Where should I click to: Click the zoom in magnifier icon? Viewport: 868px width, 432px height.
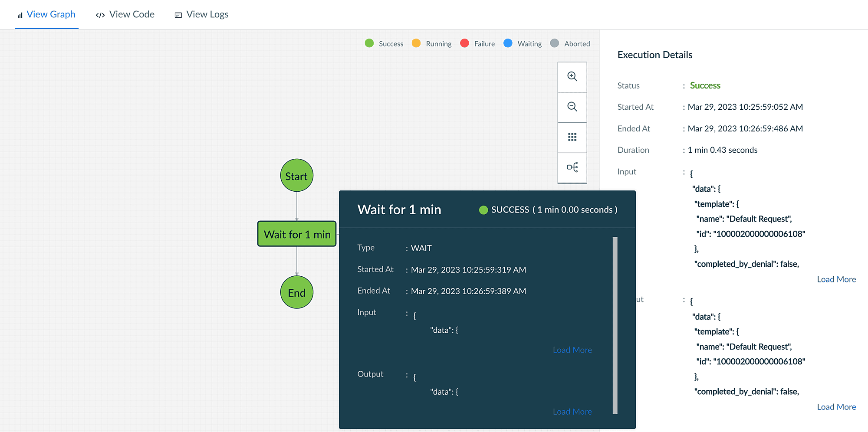point(572,77)
